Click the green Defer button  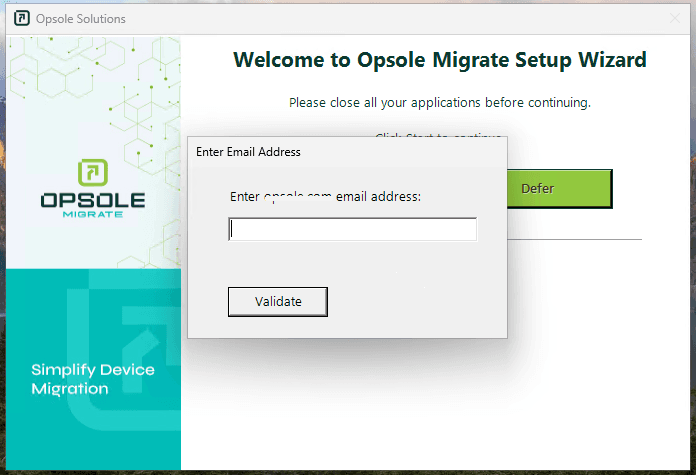[559, 189]
